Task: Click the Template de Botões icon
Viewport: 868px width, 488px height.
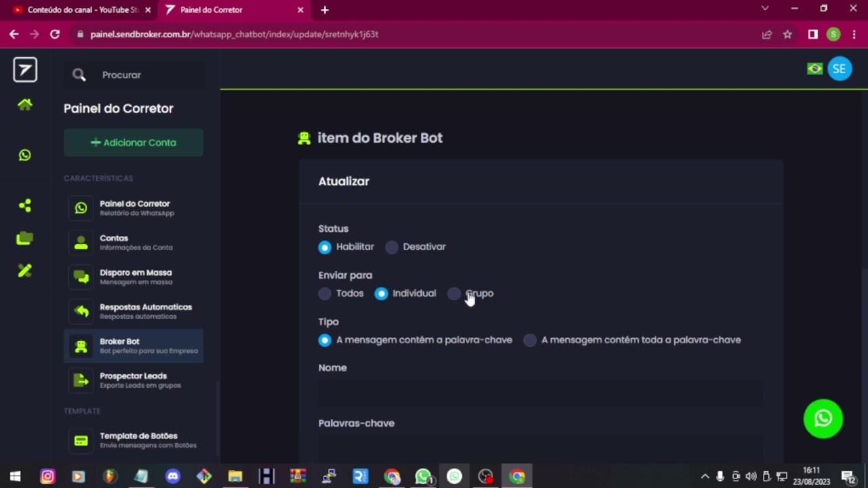Action: [x=81, y=441]
